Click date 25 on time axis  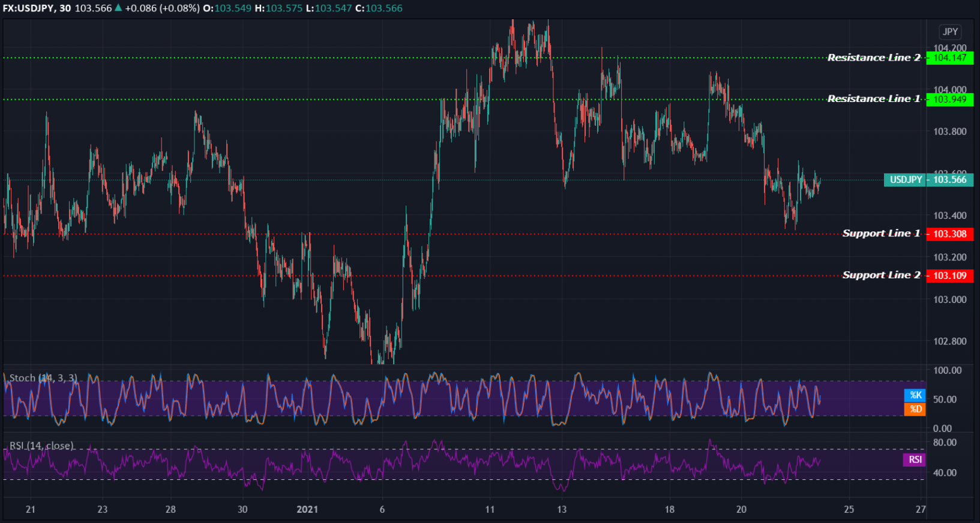849,509
